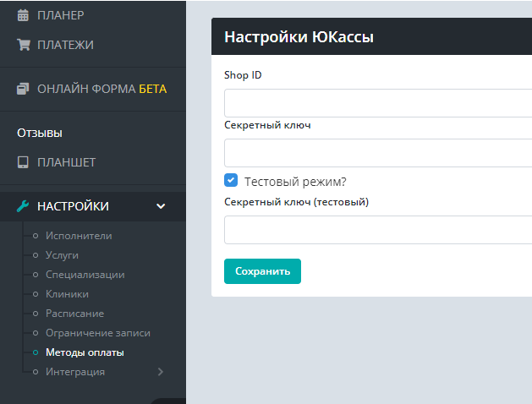
Task: Click the tablet icon beside ПЛАНШЕТ
Action: (x=23, y=162)
